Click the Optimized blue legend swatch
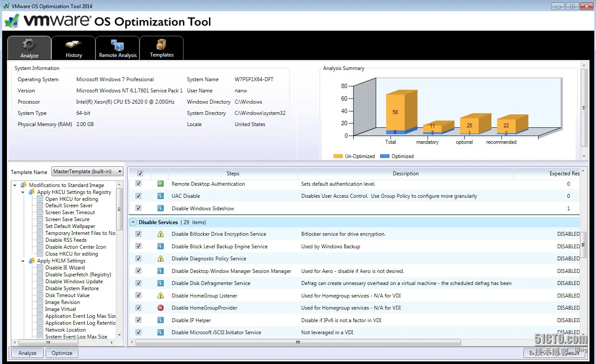Image resolution: width=596 pixels, height=364 pixels. click(x=384, y=156)
